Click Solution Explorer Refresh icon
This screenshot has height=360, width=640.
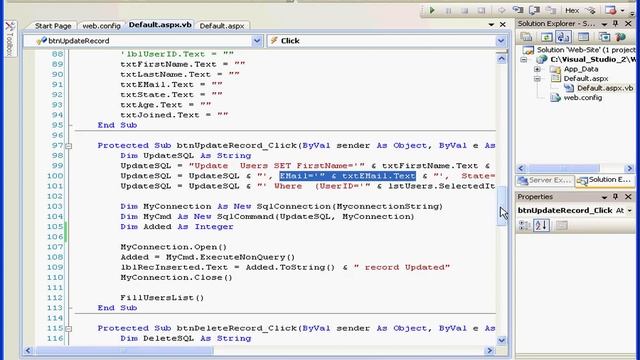[x=547, y=37]
